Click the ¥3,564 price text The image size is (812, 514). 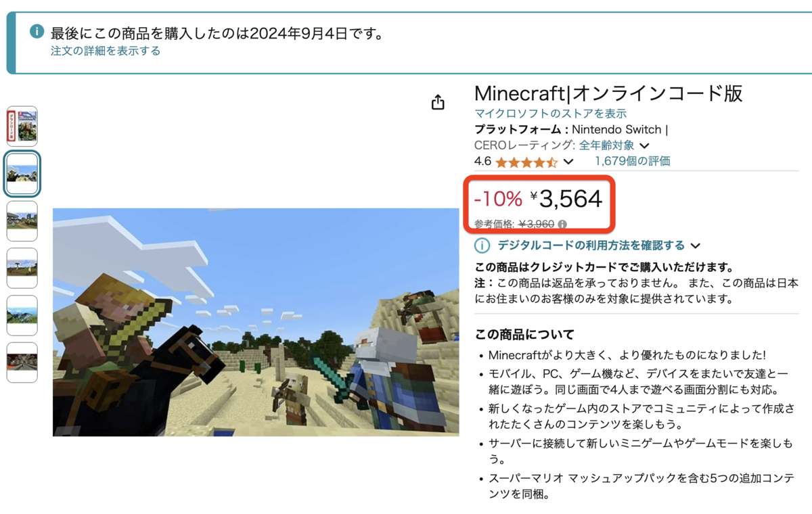566,199
